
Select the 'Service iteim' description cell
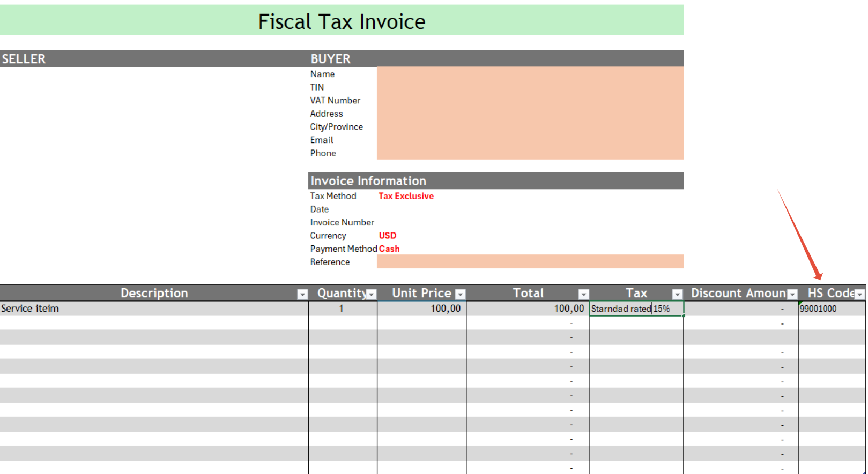pyautogui.click(x=154, y=309)
